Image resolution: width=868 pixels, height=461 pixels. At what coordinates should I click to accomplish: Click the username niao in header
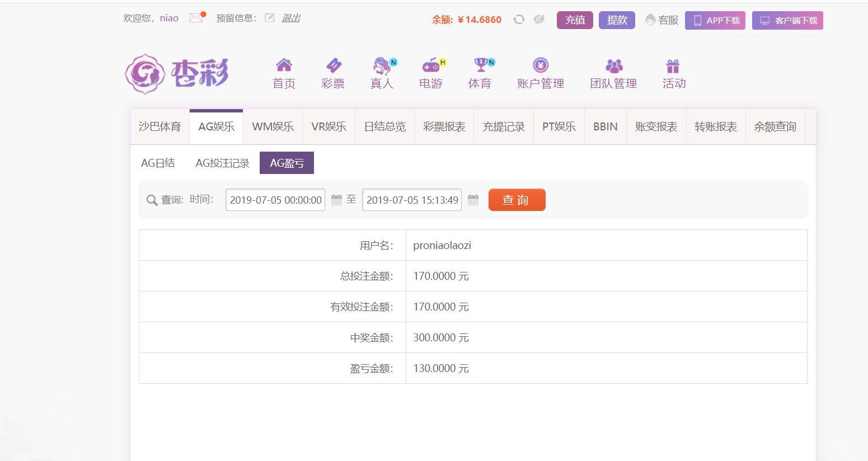click(x=169, y=18)
